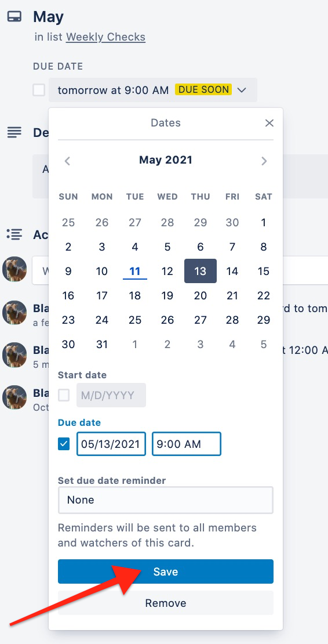
Task: Click the user avatar beside comment box
Action: [14, 270]
